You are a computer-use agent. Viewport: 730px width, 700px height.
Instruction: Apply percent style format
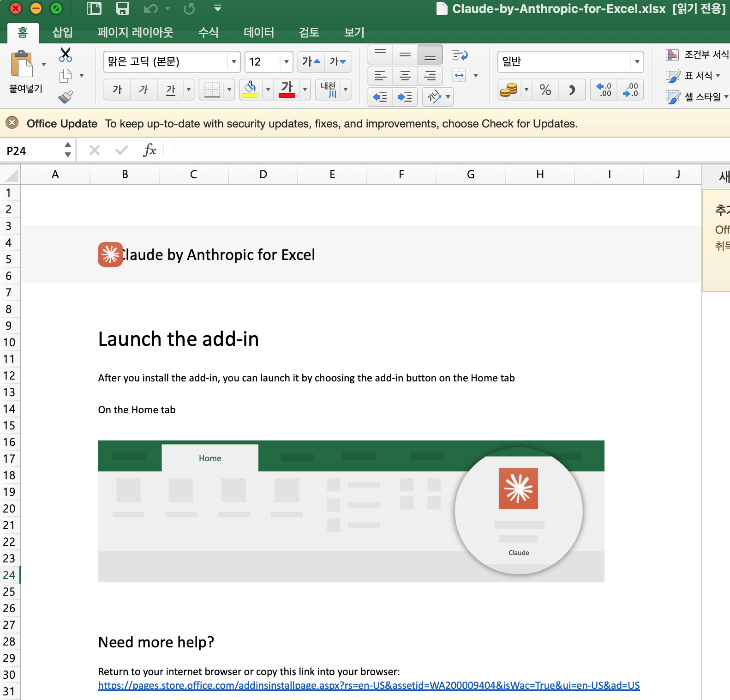click(545, 89)
